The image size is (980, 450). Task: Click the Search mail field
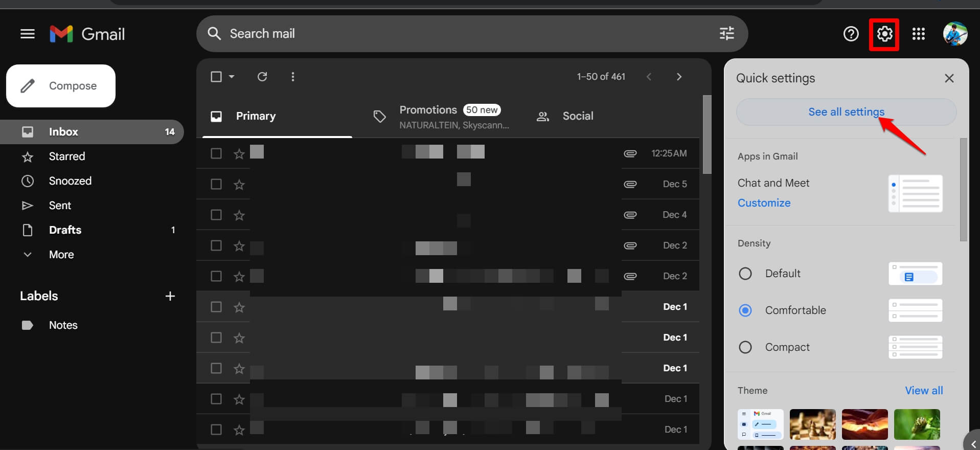(472, 34)
